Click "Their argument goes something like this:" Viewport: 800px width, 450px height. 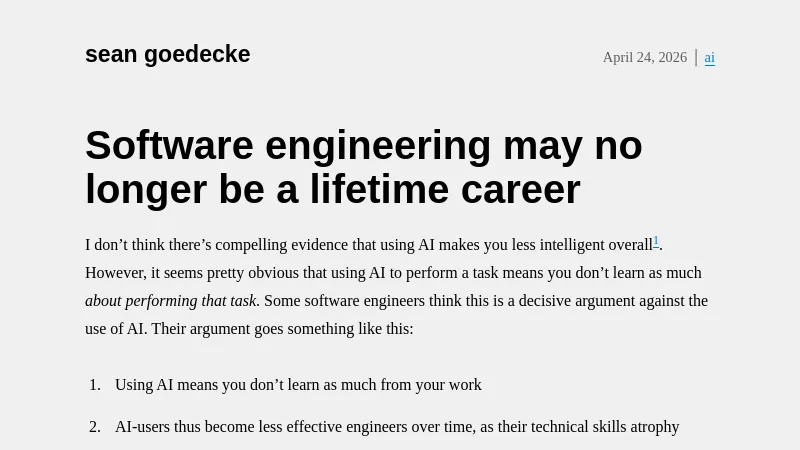click(x=282, y=329)
